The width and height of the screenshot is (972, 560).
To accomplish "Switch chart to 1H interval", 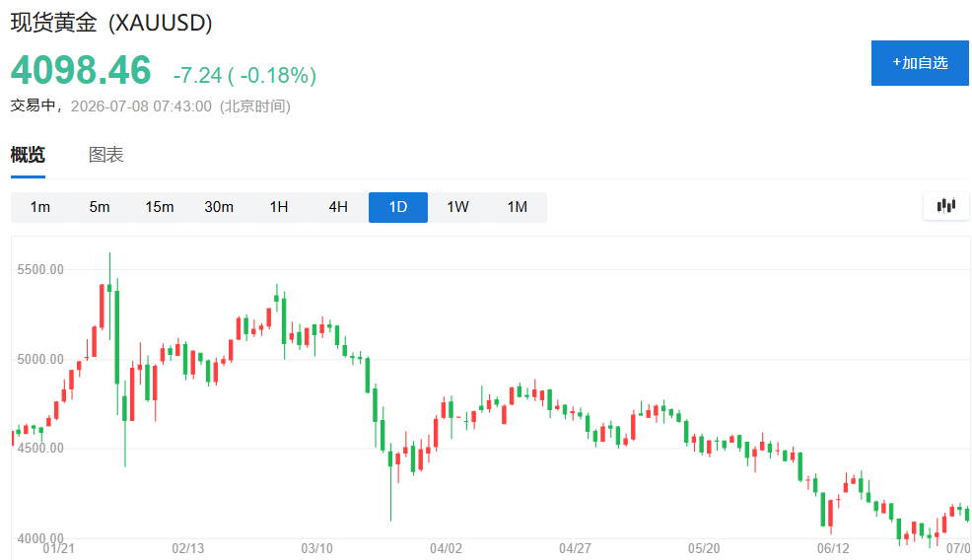I will (279, 207).
